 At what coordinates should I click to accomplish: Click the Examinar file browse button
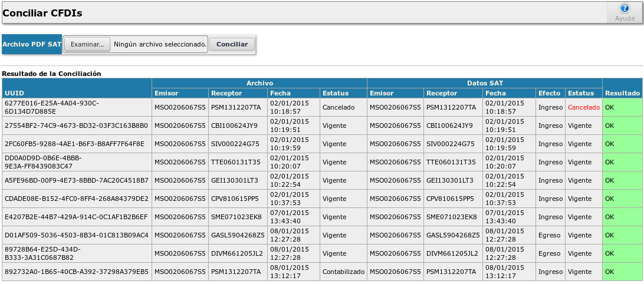[87, 44]
